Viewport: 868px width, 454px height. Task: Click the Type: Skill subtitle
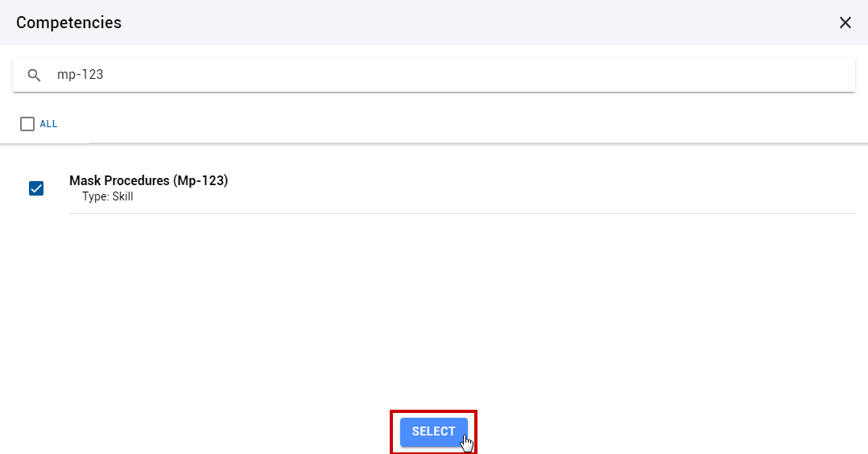pos(107,196)
